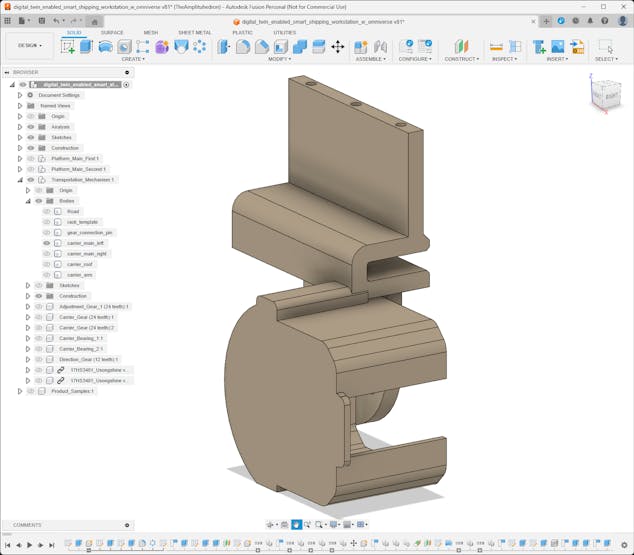Select the Move/Copy tool

pyautogui.click(x=337, y=46)
